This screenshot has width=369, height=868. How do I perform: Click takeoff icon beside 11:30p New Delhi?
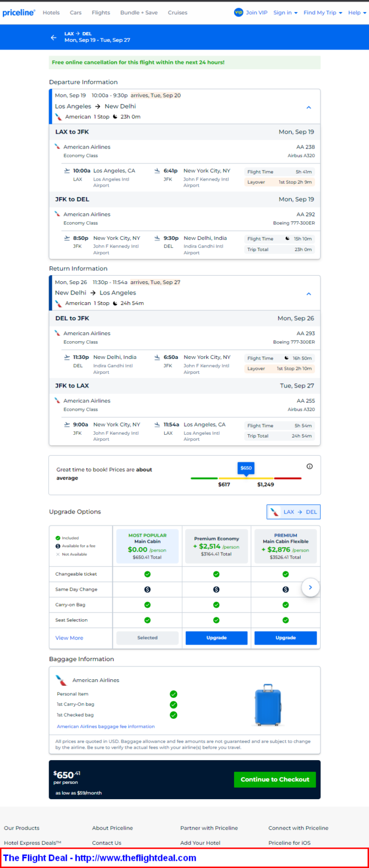pos(67,357)
